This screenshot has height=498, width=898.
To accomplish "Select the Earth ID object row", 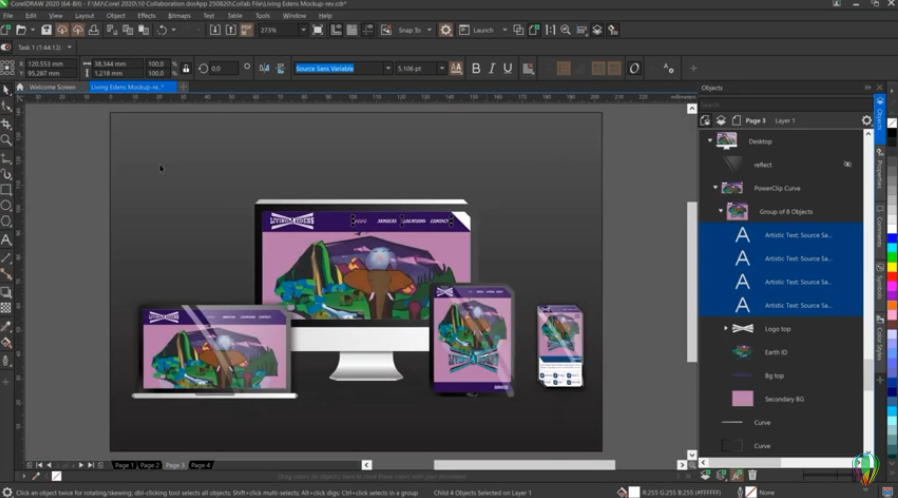I will [x=781, y=352].
